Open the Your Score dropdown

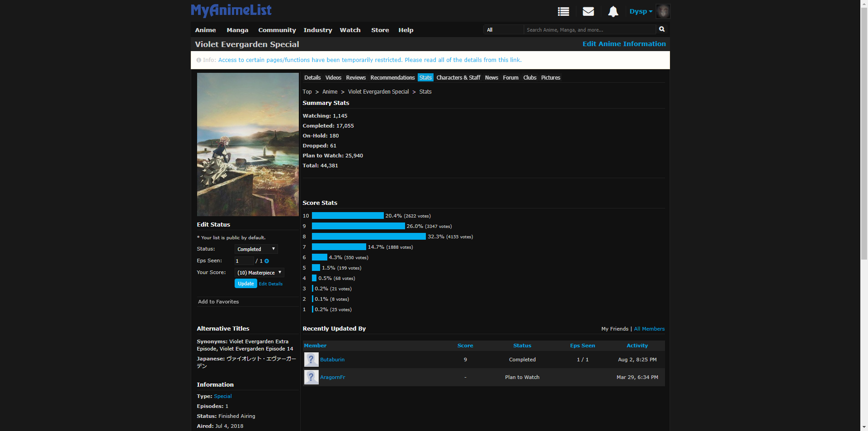[x=259, y=273]
